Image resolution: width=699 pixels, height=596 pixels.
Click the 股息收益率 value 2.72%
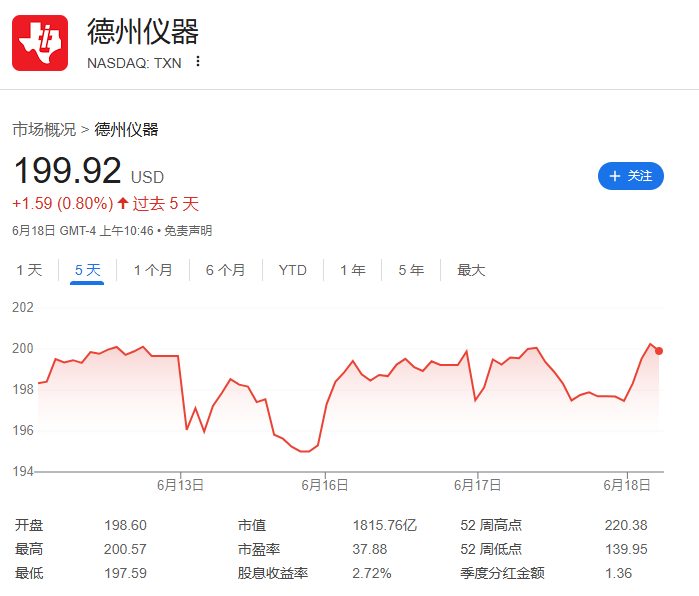372,573
